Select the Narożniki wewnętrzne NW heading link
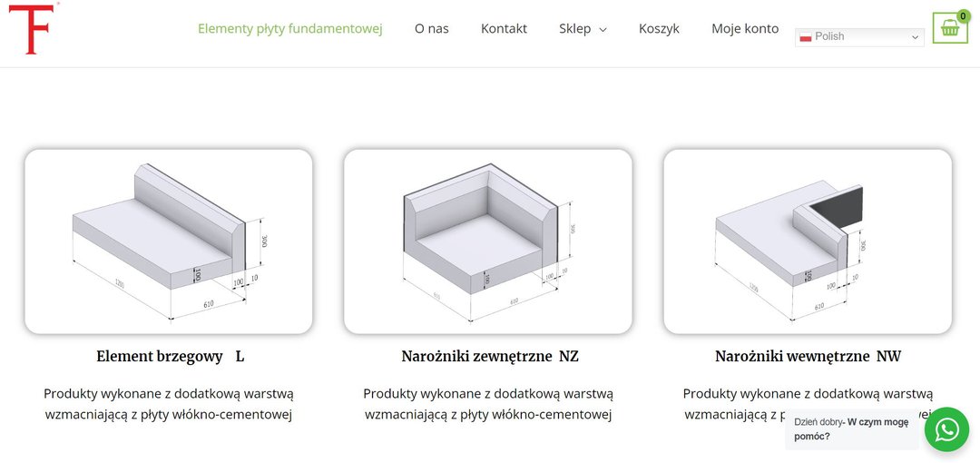The height and width of the screenshot is (463, 980). coord(808,357)
